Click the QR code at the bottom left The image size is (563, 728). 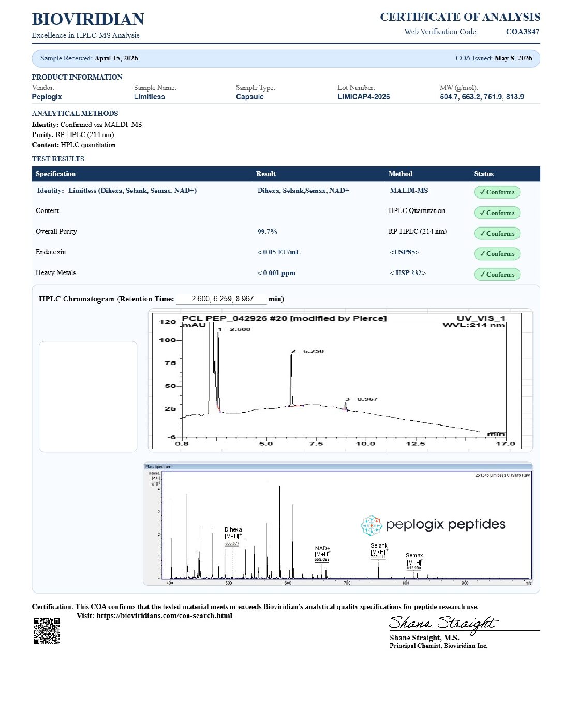tap(47, 631)
